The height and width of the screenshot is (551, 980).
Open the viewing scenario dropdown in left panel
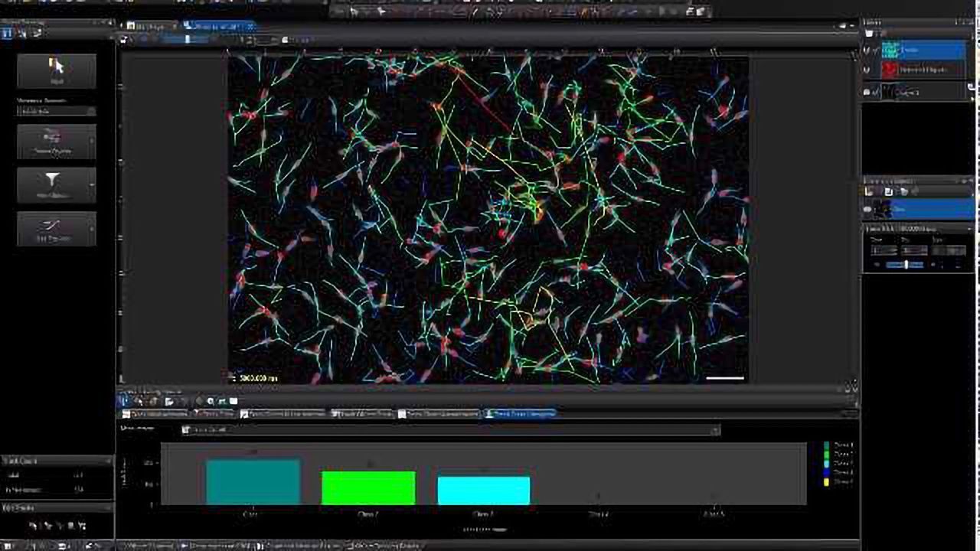point(57,111)
